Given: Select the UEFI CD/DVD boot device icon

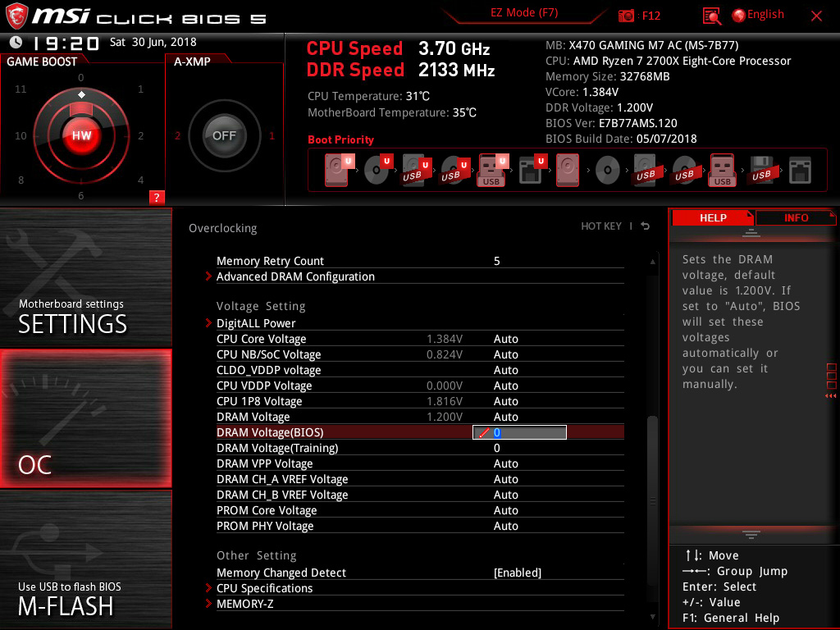Looking at the screenshot, I should pyautogui.click(x=378, y=170).
